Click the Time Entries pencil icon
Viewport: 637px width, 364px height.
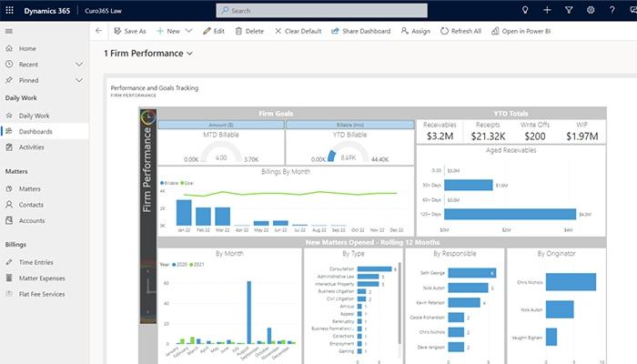point(9,262)
